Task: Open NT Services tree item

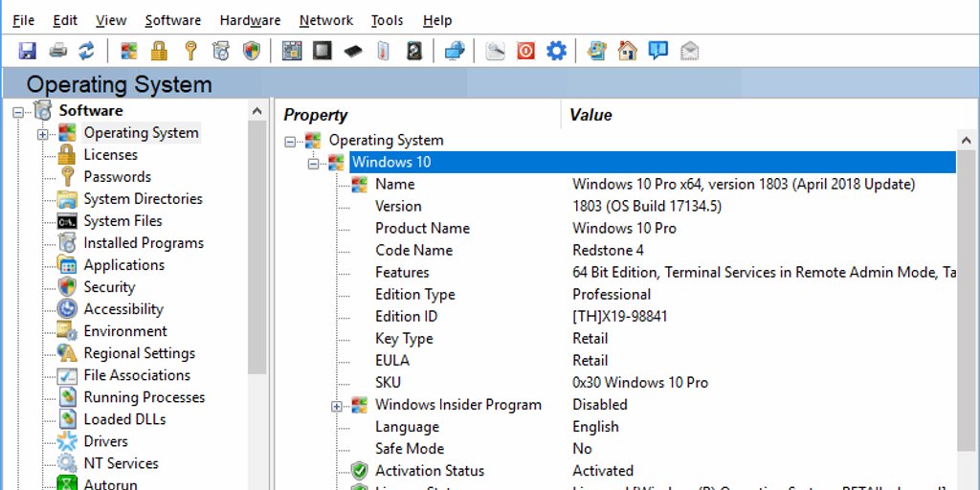Action: tap(122, 464)
